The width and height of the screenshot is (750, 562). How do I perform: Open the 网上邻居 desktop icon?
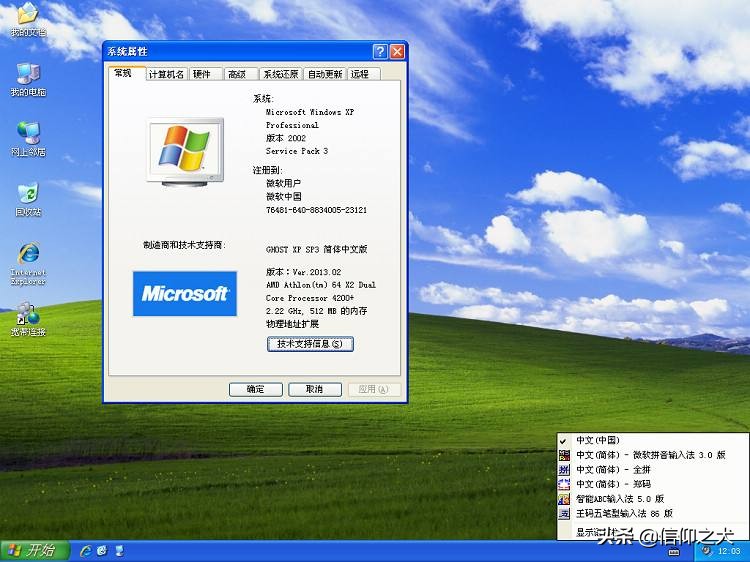28,139
